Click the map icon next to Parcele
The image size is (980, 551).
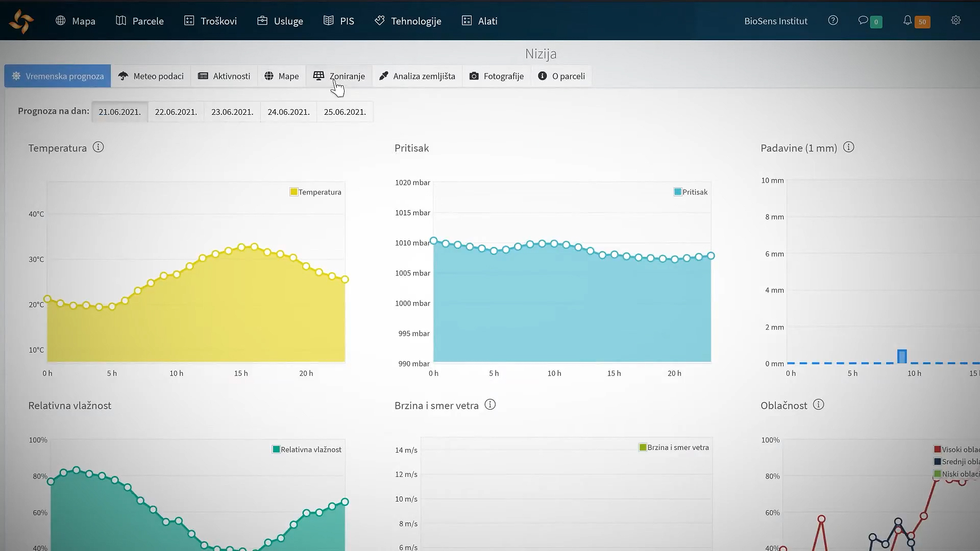[x=121, y=20]
